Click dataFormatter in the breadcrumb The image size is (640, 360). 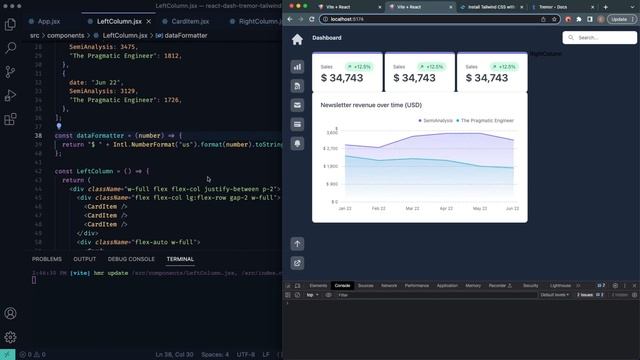point(186,36)
